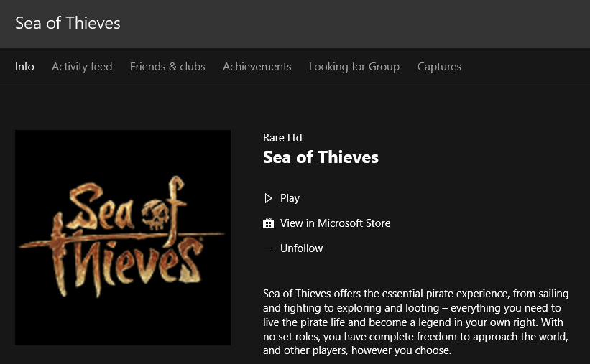Click the Play triangle icon
Screen dimensions: 590x364
268,198
